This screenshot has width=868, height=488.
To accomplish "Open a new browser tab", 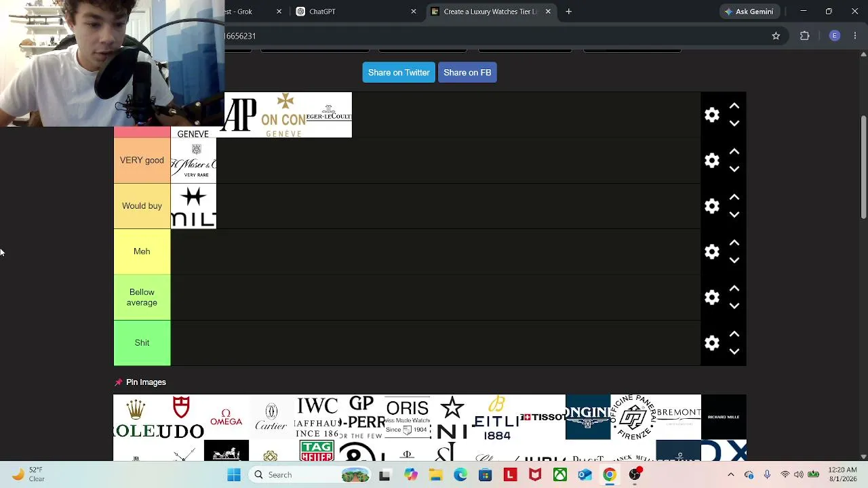I will click(x=569, y=12).
